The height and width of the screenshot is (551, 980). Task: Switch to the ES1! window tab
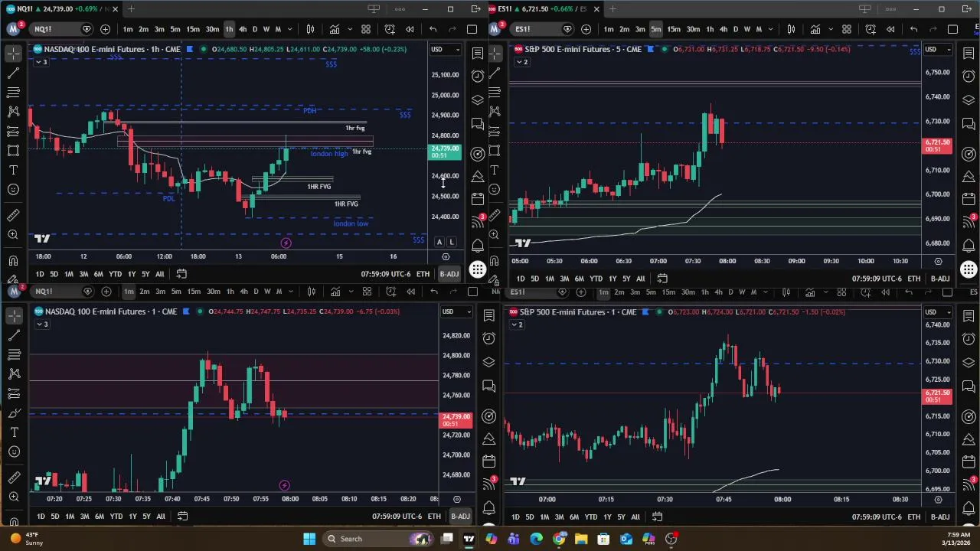pyautogui.click(x=547, y=9)
